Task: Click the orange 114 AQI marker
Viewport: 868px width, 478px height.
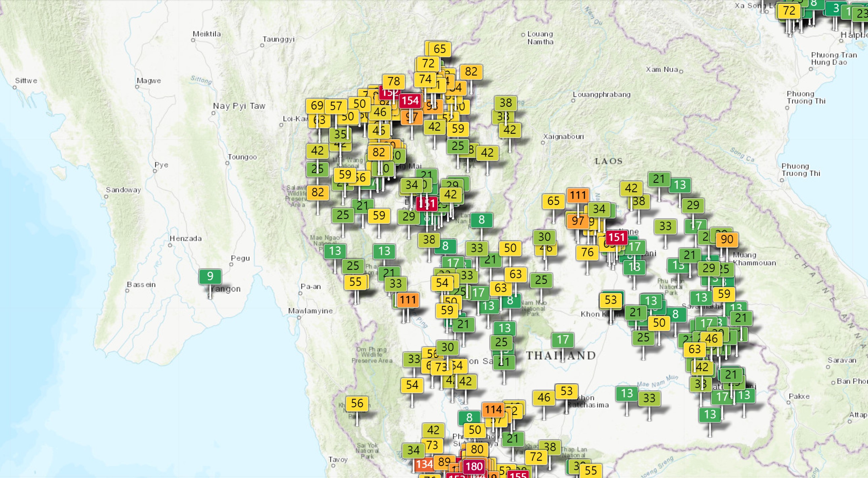Action: point(493,410)
